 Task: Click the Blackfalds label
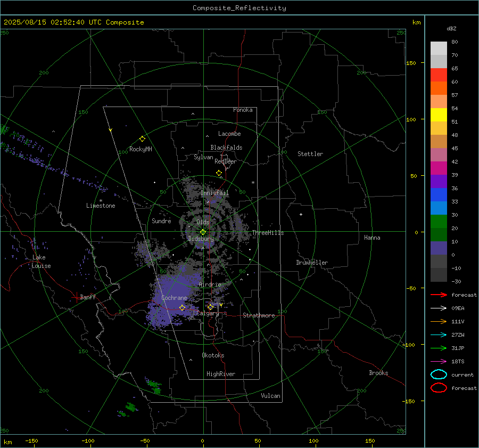pyautogui.click(x=226, y=148)
